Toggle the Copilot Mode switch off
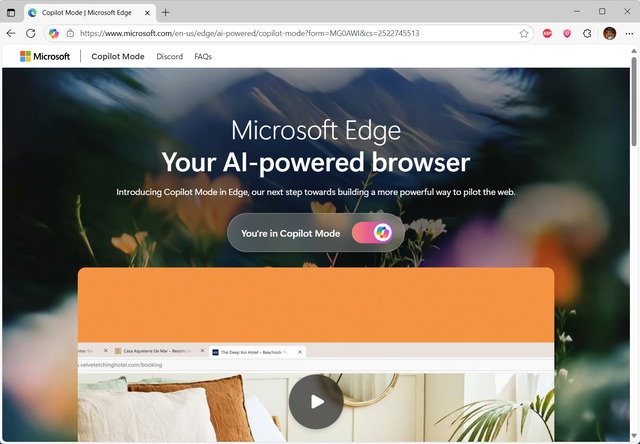The height and width of the screenshot is (444, 640). 372,233
